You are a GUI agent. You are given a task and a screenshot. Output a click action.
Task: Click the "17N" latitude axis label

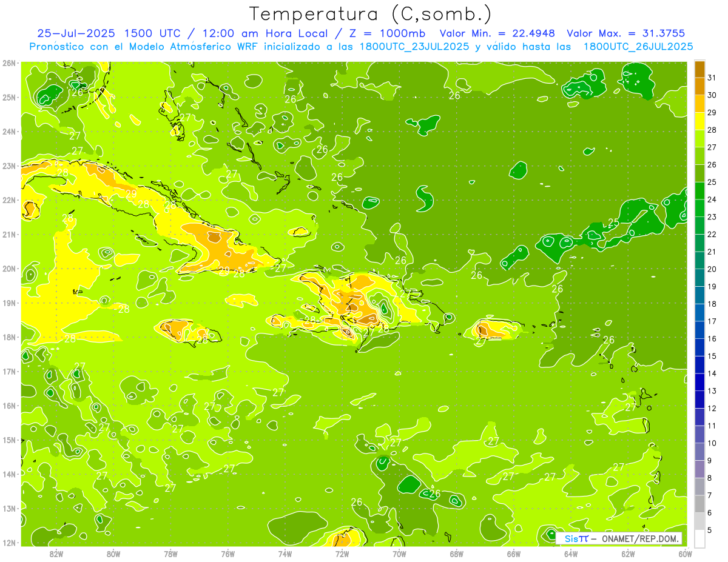(x=9, y=372)
